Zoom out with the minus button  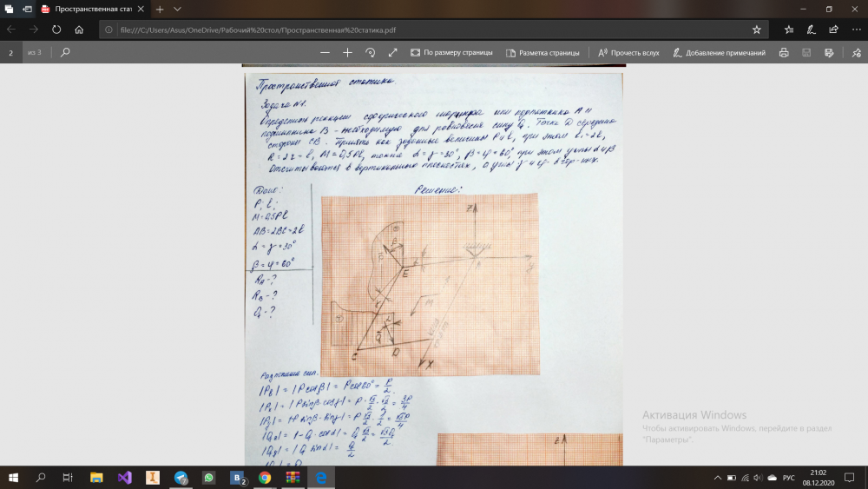click(x=325, y=52)
